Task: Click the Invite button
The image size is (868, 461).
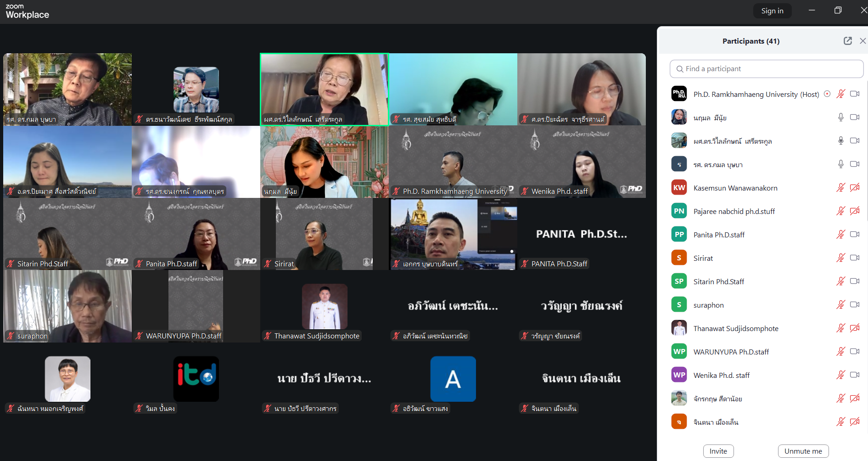Action: [718, 451]
